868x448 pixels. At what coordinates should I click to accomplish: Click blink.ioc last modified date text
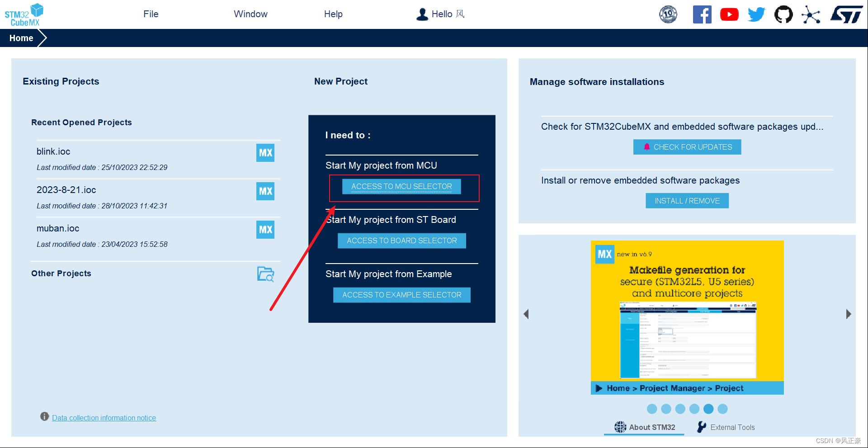[x=102, y=167]
